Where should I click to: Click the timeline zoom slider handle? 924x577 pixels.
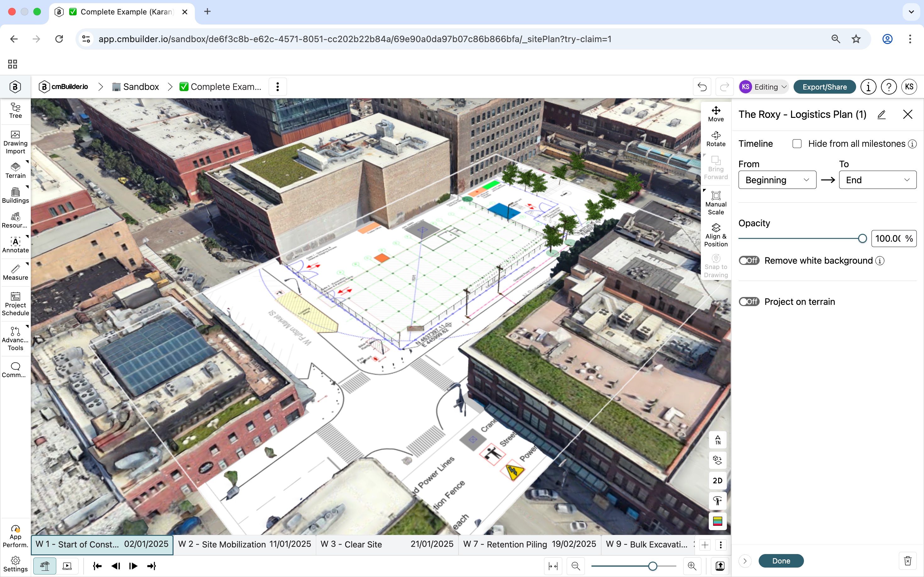(x=652, y=566)
